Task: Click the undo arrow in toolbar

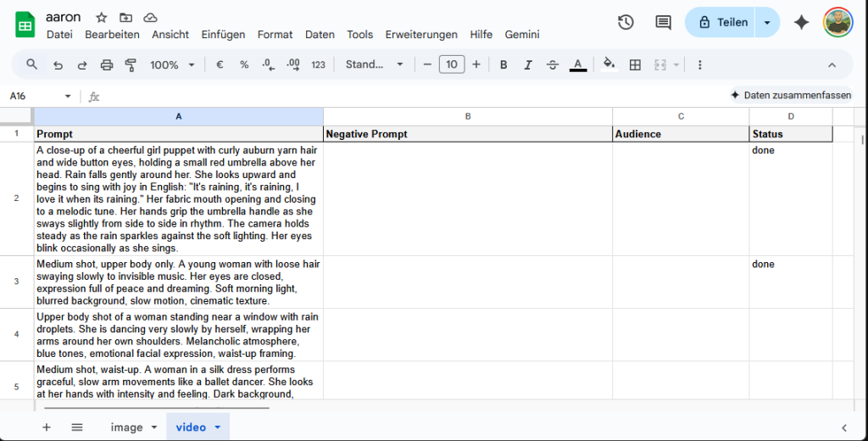Action: 58,64
